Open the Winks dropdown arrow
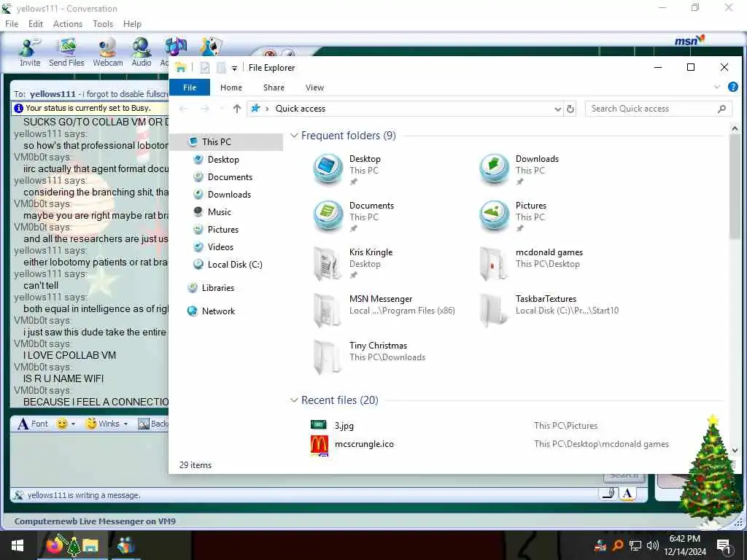 coord(125,424)
